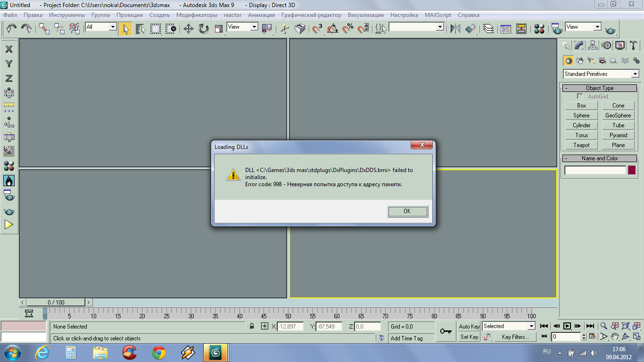Click the Use Pivot Point Center icon
644x362 pixels.
pos(267,29)
